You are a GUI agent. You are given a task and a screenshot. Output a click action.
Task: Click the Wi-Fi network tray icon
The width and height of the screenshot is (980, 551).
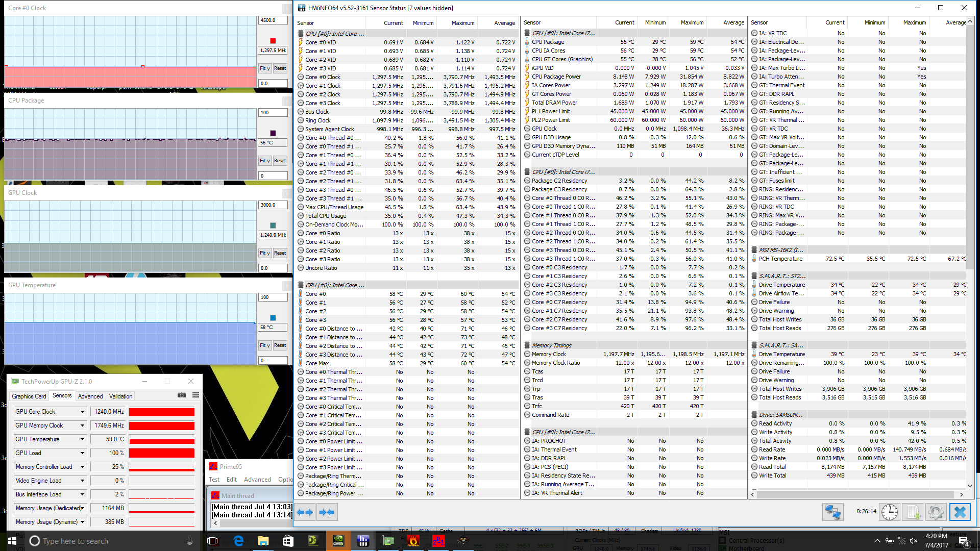click(901, 541)
